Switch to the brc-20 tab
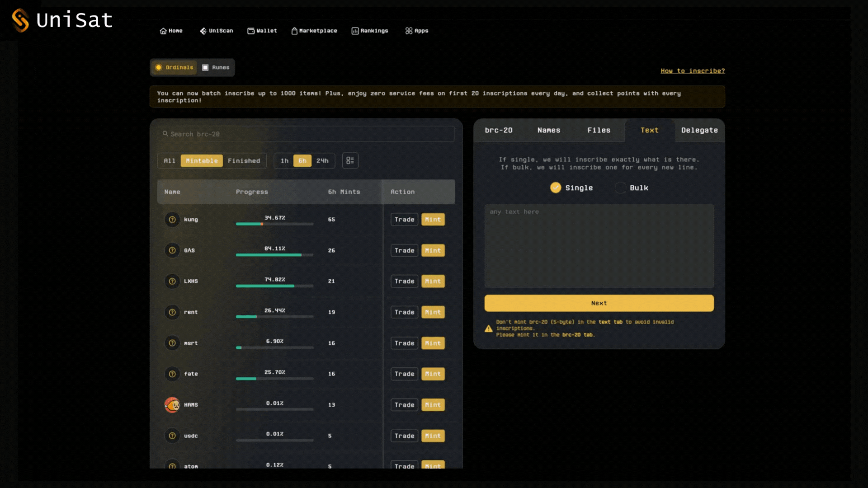Viewport: 868px width, 488px height. click(x=499, y=130)
